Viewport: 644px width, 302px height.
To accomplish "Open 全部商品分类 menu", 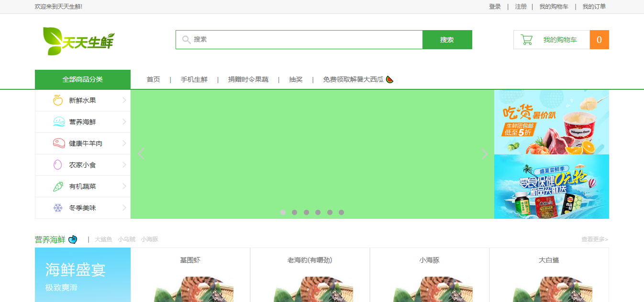I will click(83, 79).
